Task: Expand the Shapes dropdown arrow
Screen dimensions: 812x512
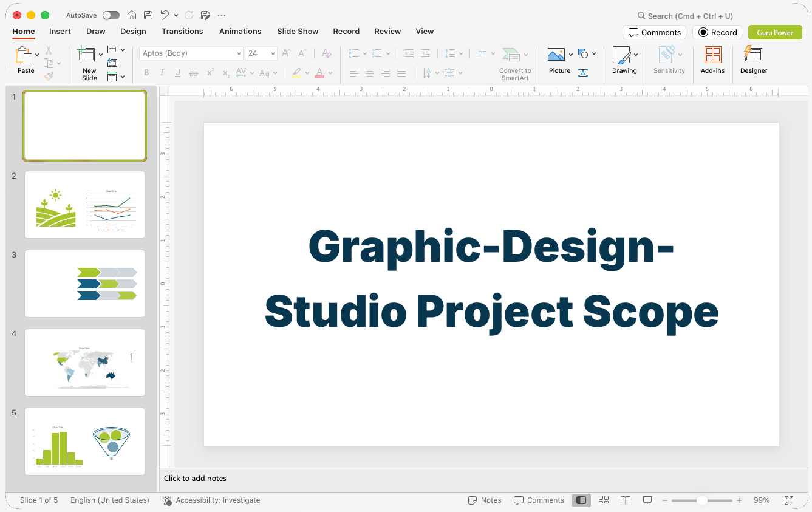Action: click(x=594, y=53)
